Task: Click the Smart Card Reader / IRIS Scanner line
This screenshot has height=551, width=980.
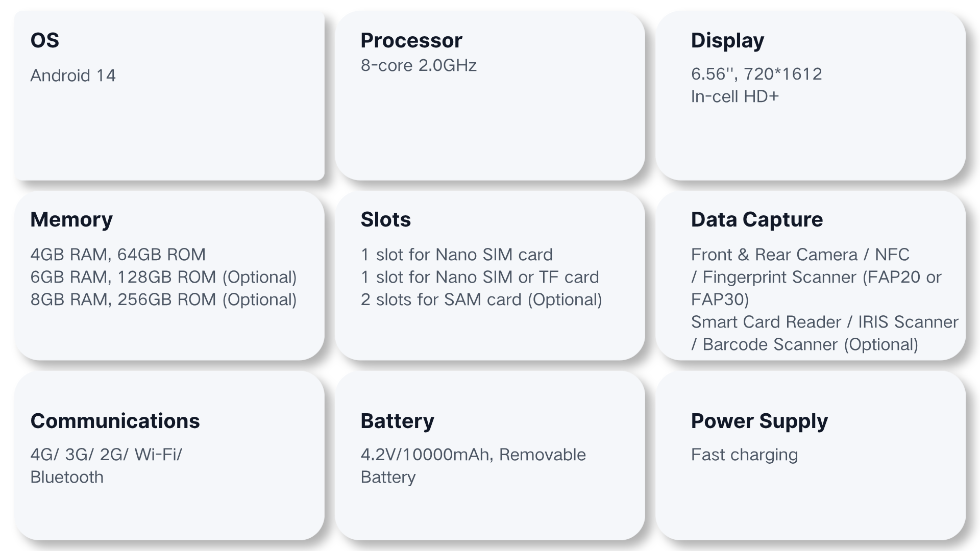Action: click(824, 322)
